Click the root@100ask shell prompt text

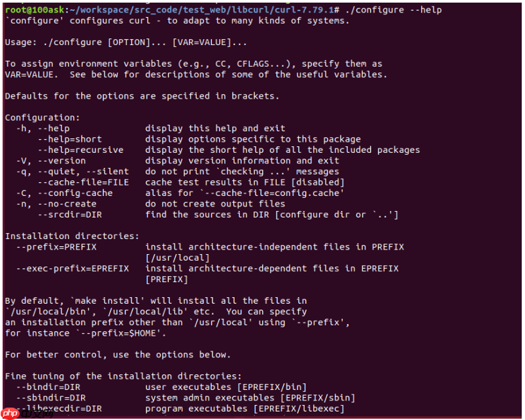coord(31,10)
